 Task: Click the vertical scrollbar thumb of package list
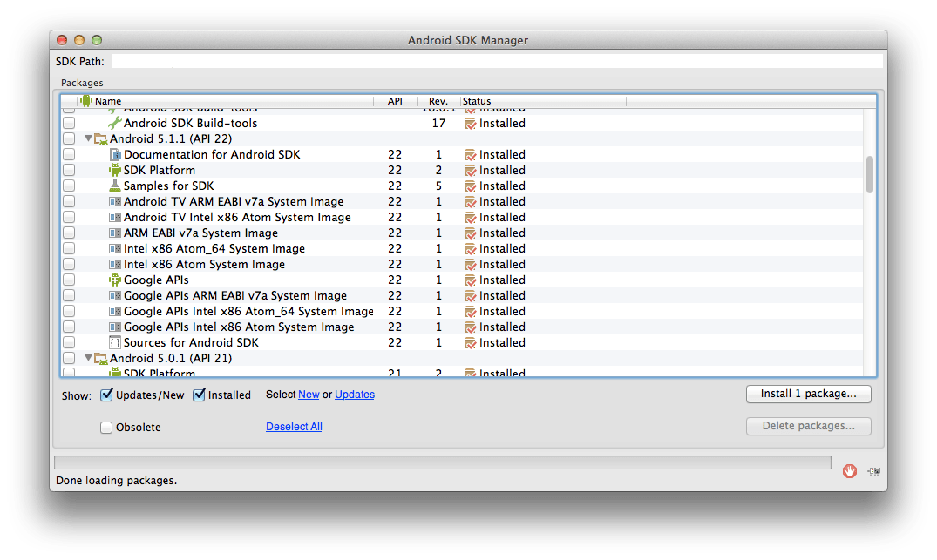pos(870,174)
